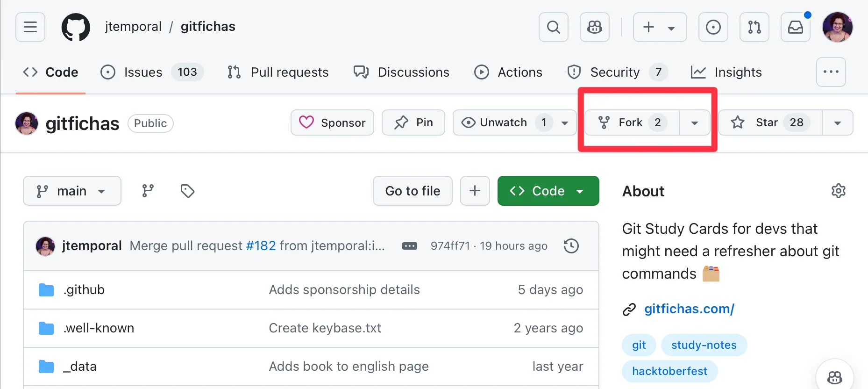Screen dimensions: 868x389
Task: Open repository tags icon
Action: (187, 191)
